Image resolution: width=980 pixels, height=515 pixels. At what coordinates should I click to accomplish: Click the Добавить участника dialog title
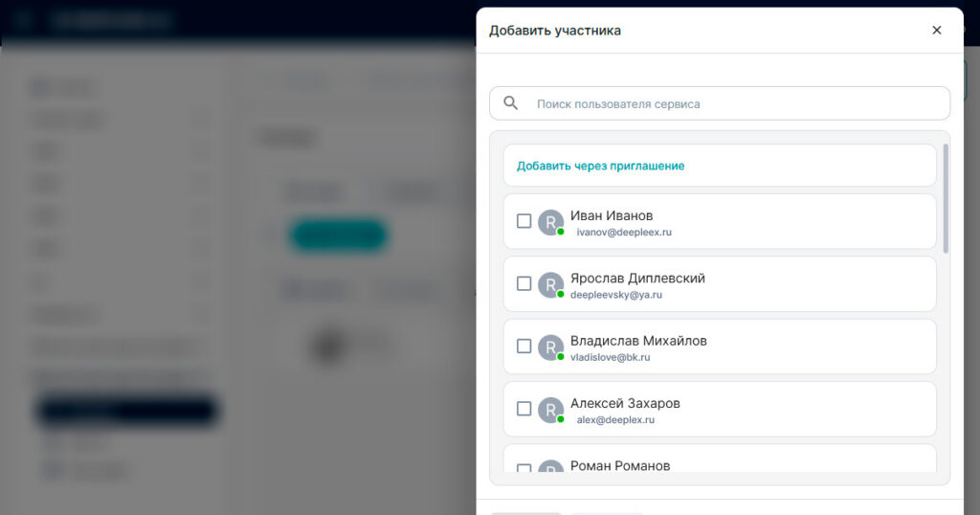click(555, 31)
